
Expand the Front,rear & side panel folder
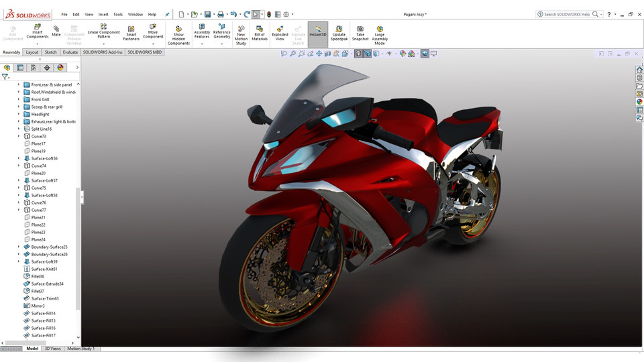(x=19, y=84)
